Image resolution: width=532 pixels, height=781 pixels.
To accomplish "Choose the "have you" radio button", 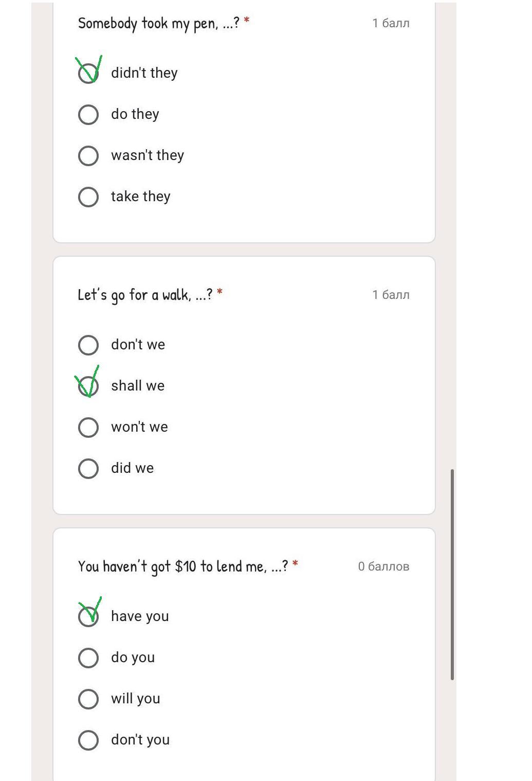I will point(88,616).
